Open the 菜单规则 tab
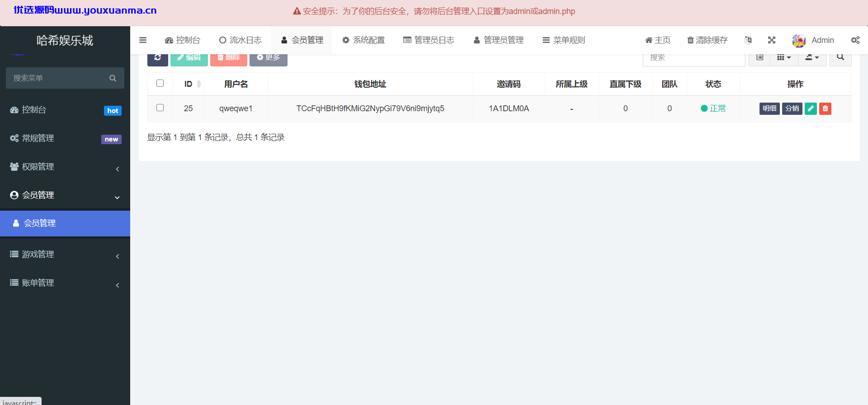The width and height of the screenshot is (868, 405). coord(564,40)
